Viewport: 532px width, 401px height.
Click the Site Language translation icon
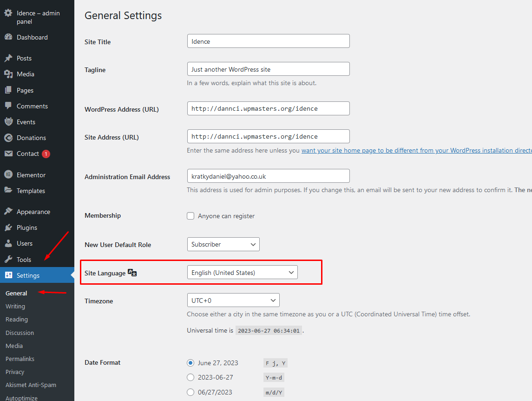pyautogui.click(x=132, y=273)
